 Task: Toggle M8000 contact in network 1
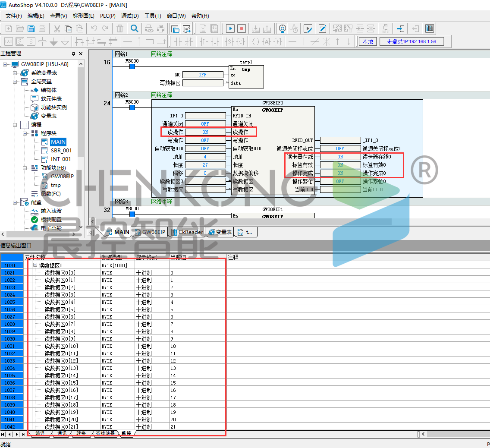click(132, 66)
